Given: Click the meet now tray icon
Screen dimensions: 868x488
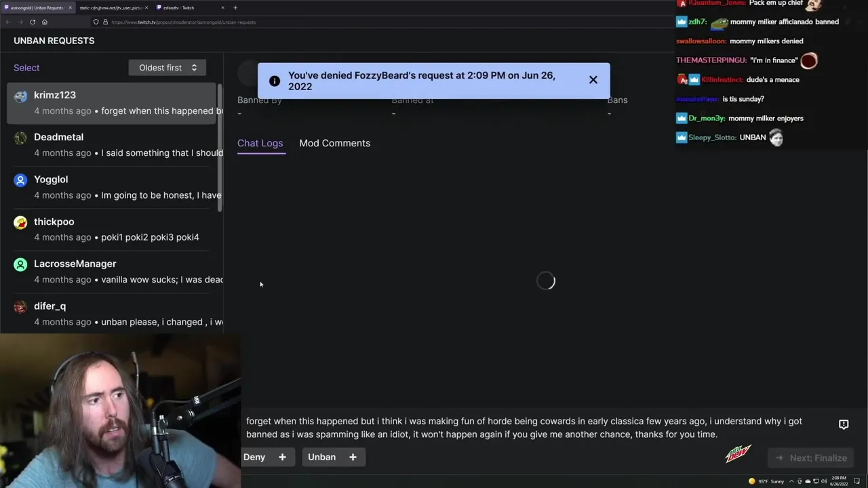Looking at the screenshot, I should pyautogui.click(x=800, y=481).
